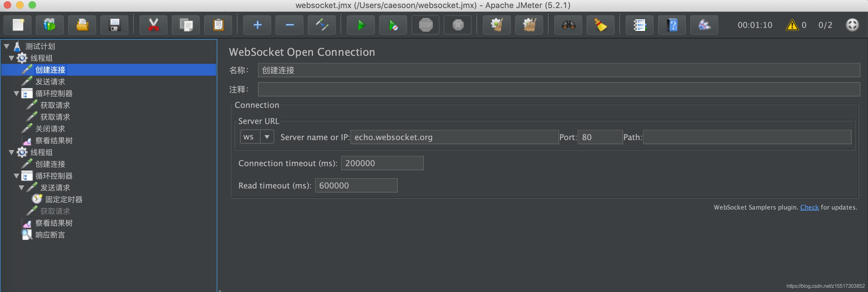Open Plugins Manager toolbar icon
The image size is (868, 292).
704,25
